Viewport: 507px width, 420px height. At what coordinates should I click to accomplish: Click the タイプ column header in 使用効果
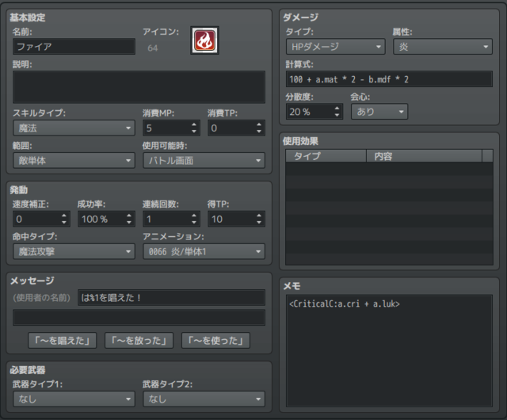click(x=326, y=156)
